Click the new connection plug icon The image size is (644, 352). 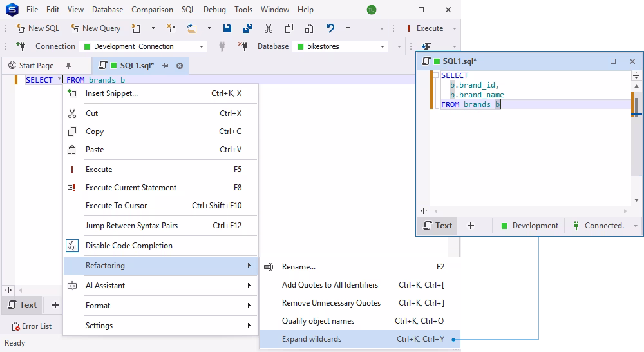[x=21, y=46]
